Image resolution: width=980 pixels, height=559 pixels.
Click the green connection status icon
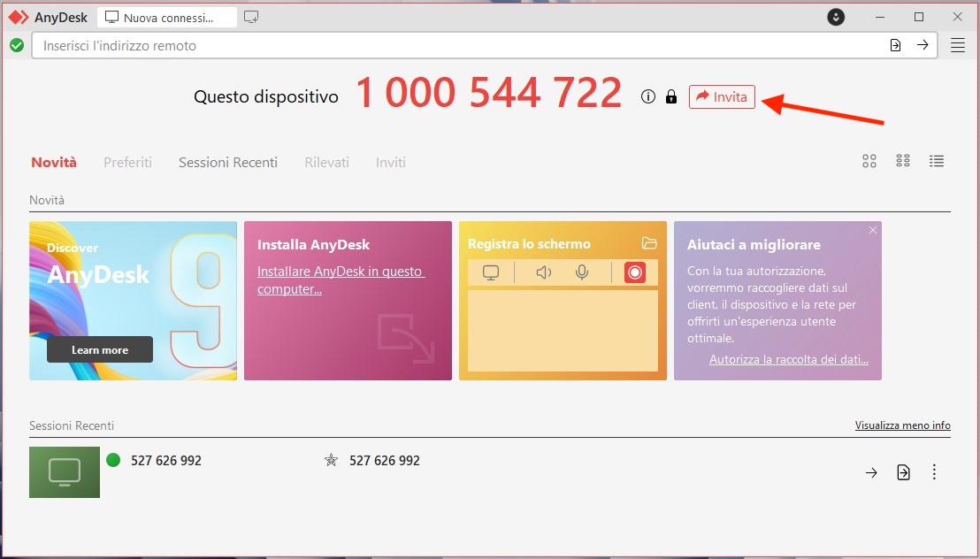click(17, 45)
